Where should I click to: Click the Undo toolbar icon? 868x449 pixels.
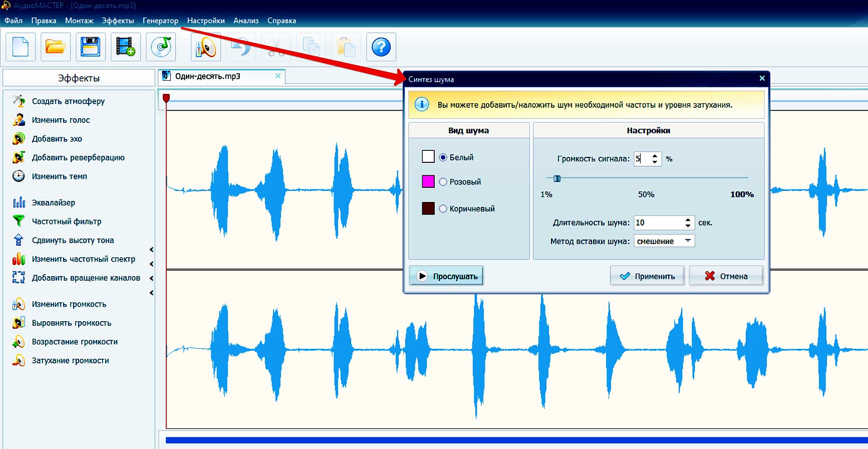(241, 47)
